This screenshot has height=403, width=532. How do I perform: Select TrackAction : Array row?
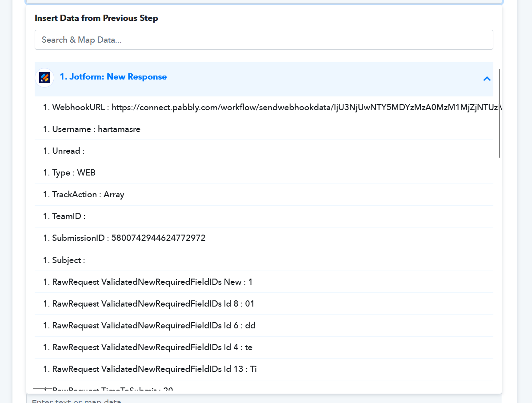coord(264,194)
